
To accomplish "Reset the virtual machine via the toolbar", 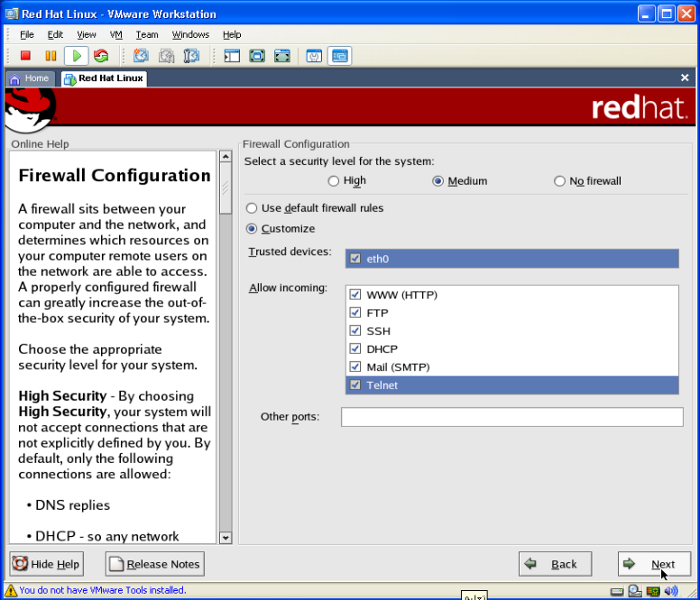I will [101, 56].
